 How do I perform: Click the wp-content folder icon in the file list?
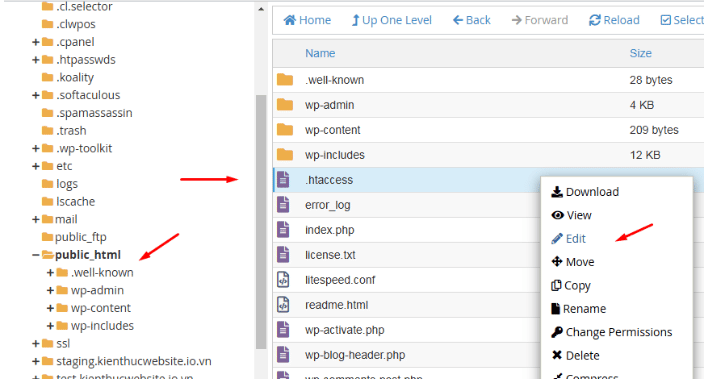[x=285, y=130]
